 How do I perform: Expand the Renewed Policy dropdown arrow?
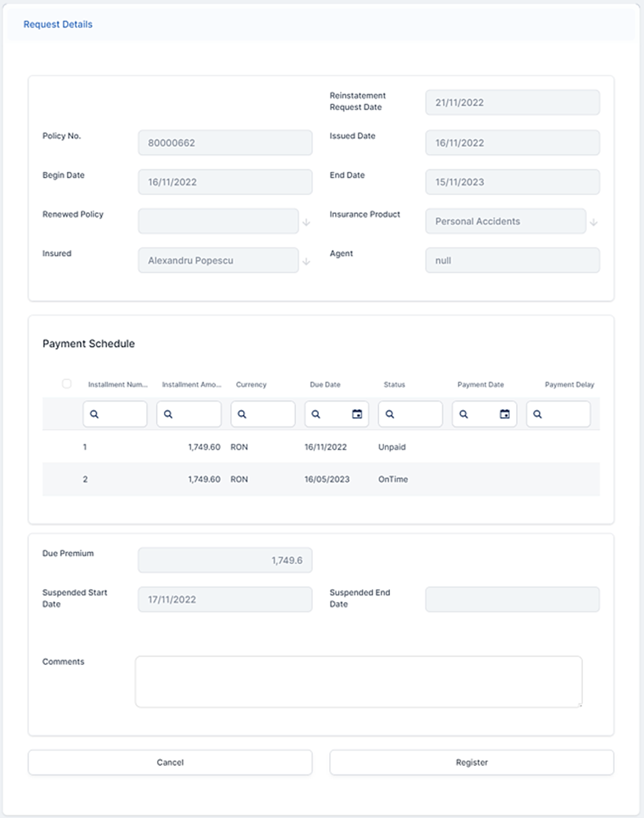[x=306, y=222]
